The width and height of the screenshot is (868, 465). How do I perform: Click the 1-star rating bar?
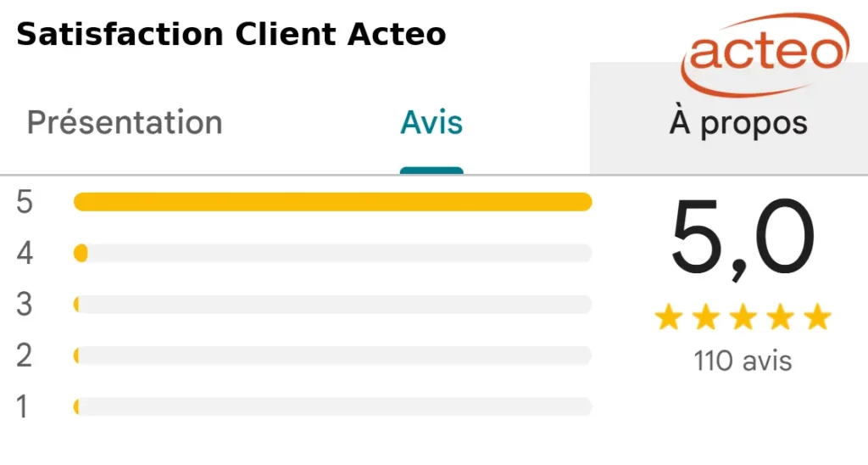[x=332, y=407]
